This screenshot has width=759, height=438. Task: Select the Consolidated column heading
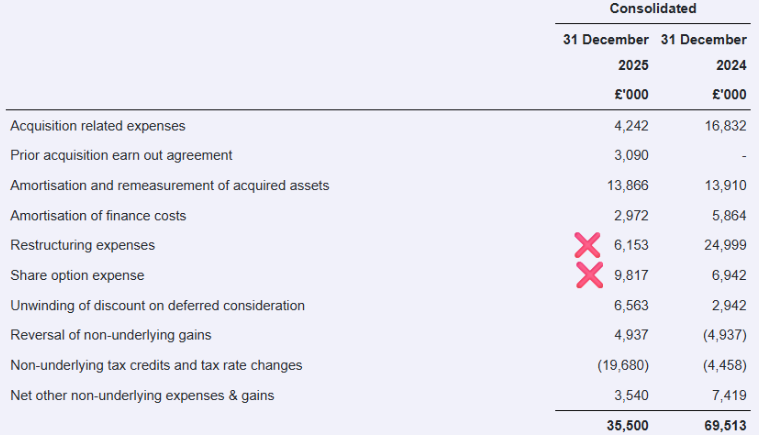(653, 9)
